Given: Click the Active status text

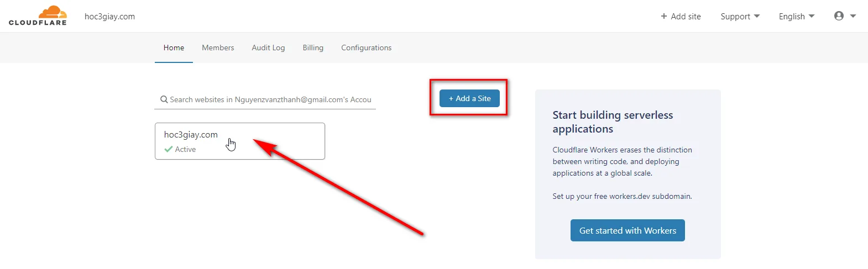Looking at the screenshot, I should pos(185,149).
